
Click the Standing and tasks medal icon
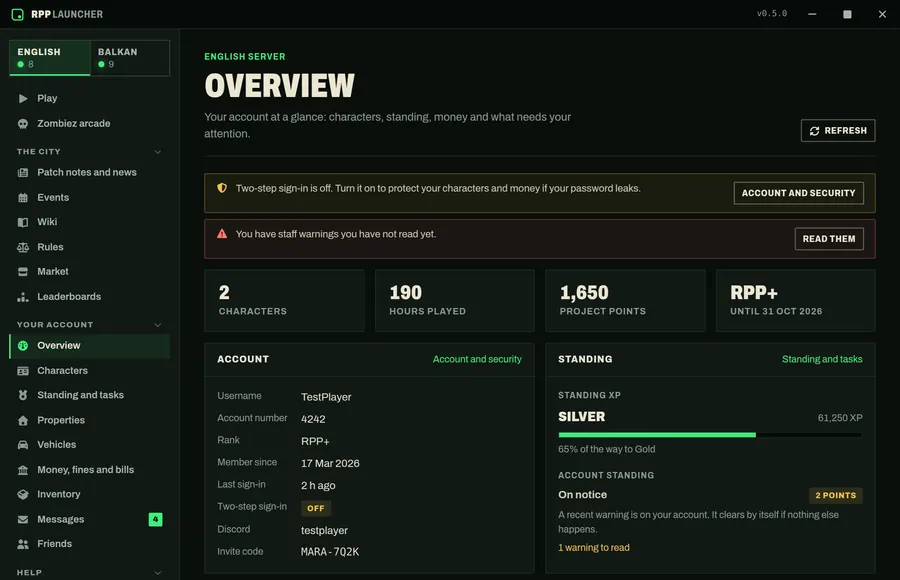point(23,395)
